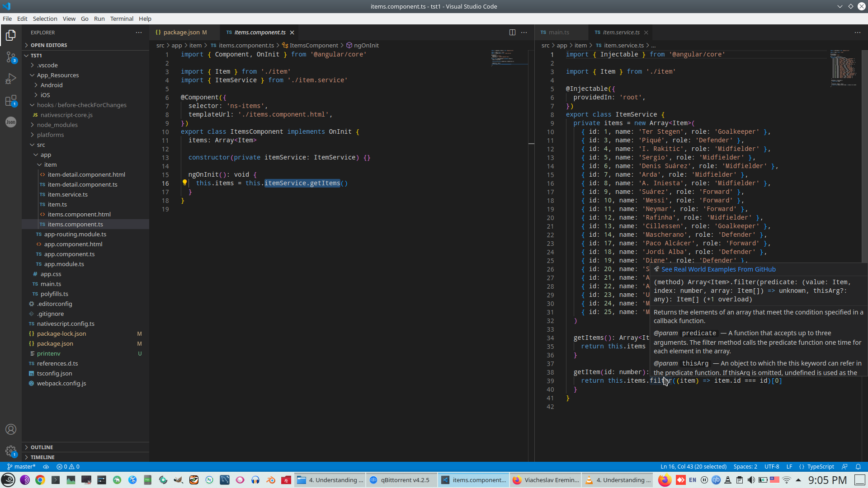Click the Accounts icon in activity bar
The image size is (868, 488).
click(11, 429)
